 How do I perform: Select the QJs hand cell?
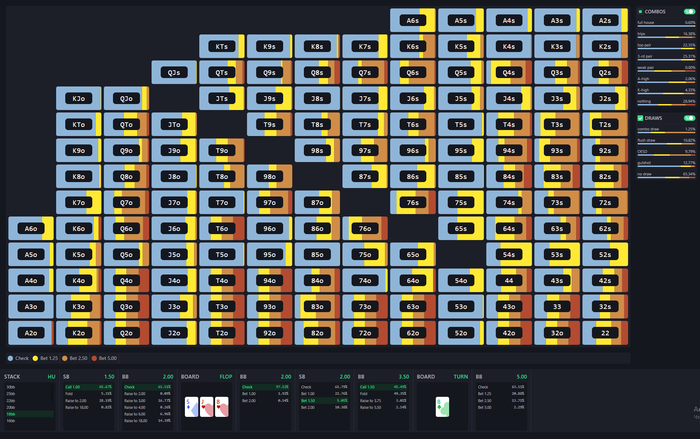[x=174, y=72]
